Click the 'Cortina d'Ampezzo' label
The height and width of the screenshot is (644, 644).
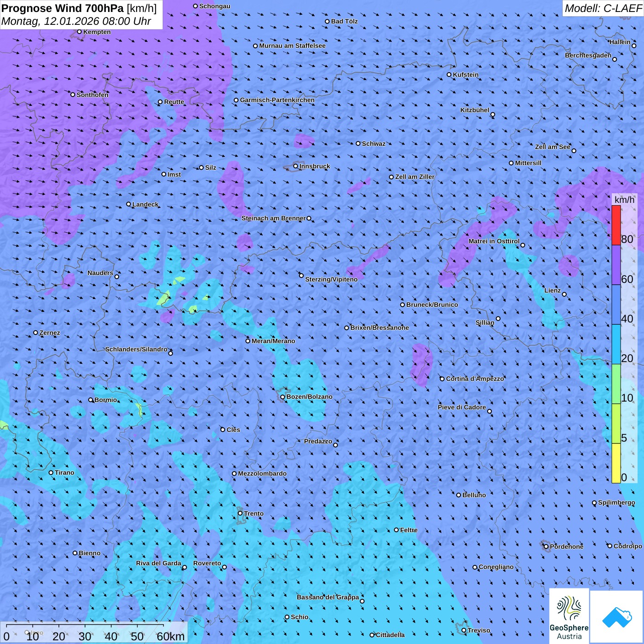(475, 379)
